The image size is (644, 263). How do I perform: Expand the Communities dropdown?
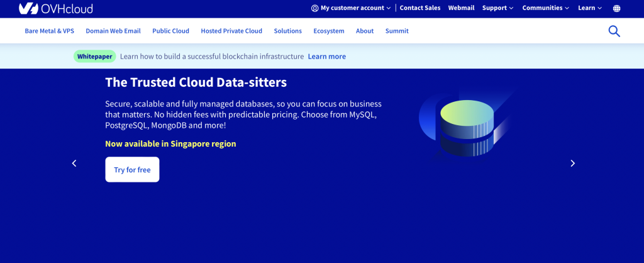[546, 8]
